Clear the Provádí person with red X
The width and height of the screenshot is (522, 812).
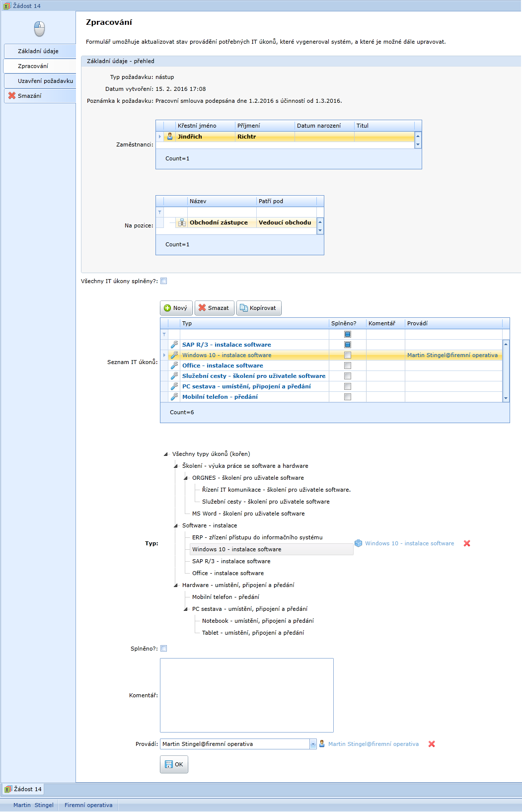432,744
